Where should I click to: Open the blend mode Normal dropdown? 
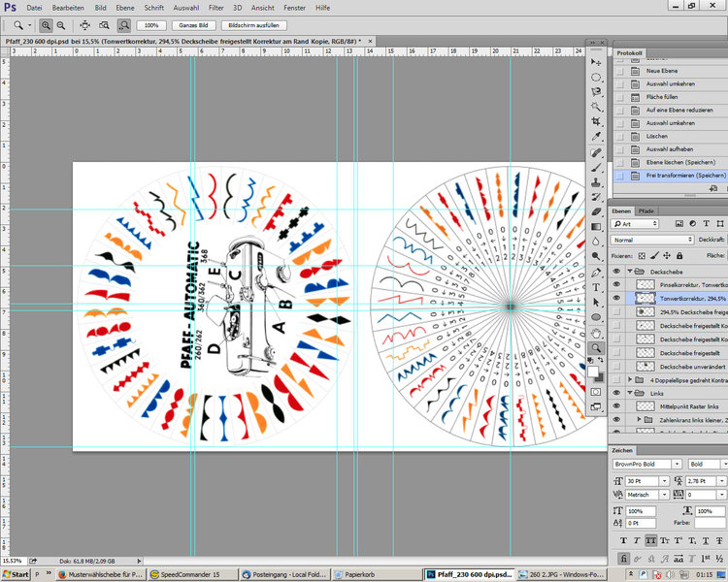(x=652, y=240)
